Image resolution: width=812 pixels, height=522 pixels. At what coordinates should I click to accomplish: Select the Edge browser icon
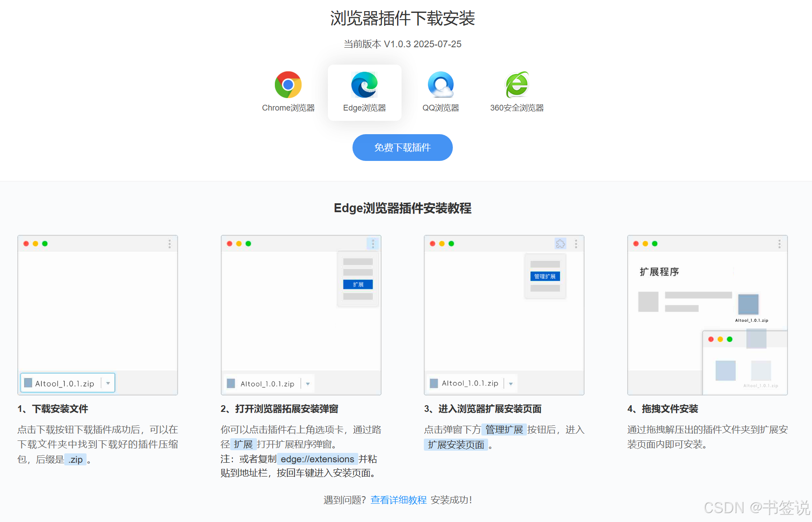365,85
